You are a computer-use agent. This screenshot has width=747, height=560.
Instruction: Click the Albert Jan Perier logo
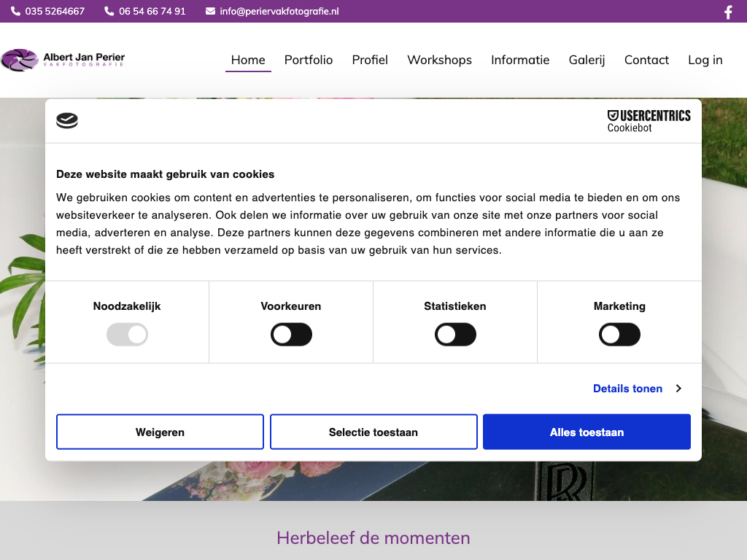coord(63,60)
